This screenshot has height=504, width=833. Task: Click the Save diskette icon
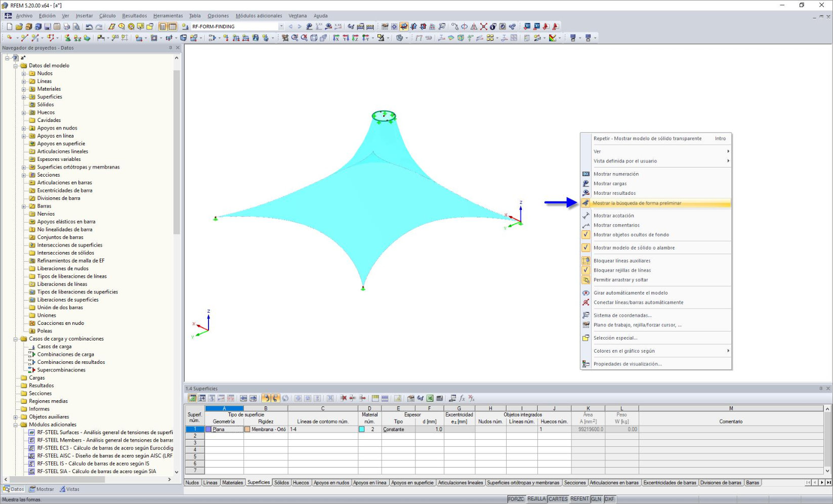pyautogui.click(x=47, y=26)
